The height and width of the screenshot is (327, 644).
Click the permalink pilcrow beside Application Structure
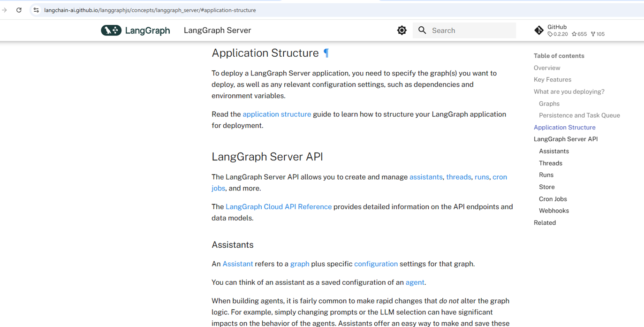point(326,53)
